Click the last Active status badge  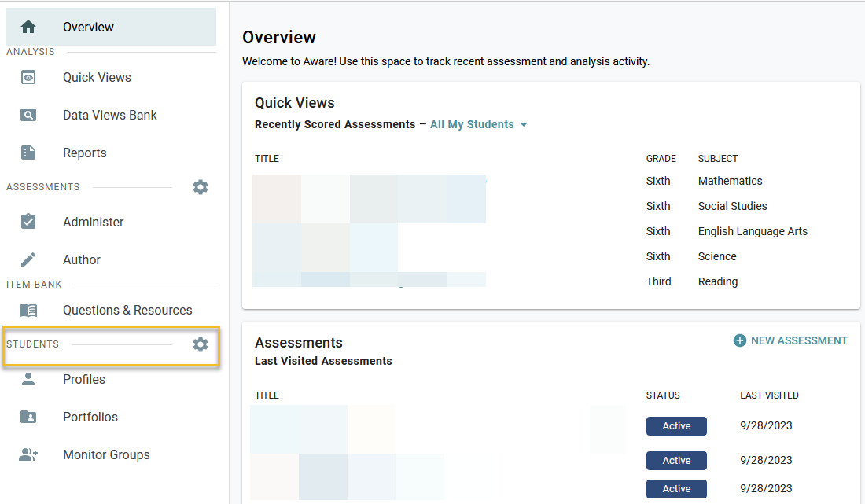[x=676, y=489]
